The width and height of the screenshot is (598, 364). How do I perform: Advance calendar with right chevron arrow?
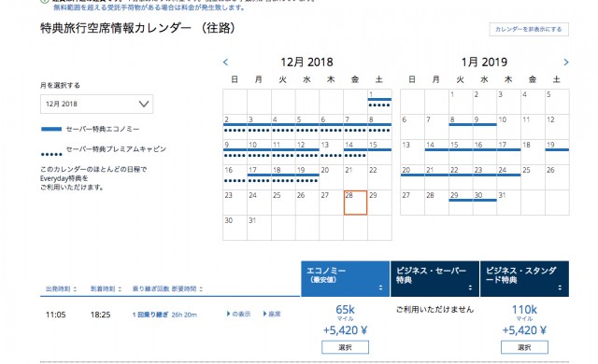(x=566, y=62)
